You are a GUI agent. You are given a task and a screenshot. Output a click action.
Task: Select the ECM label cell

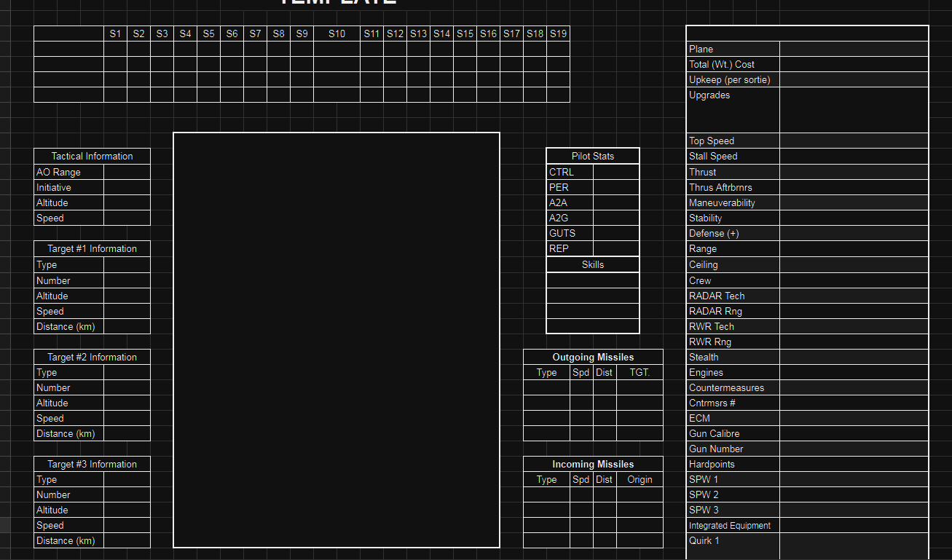pyautogui.click(x=733, y=418)
